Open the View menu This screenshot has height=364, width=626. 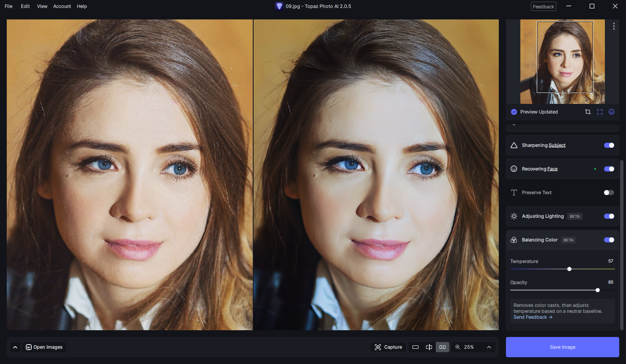coord(42,6)
